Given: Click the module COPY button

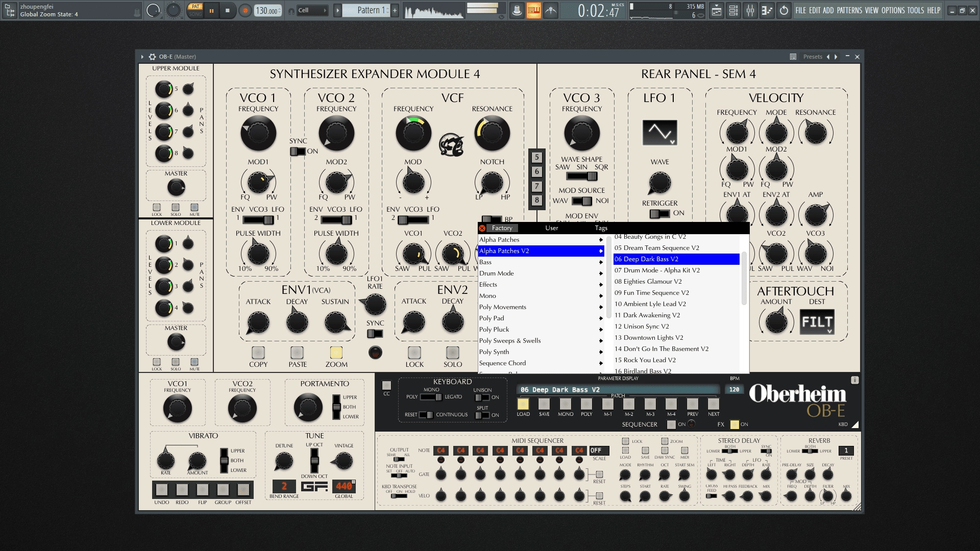Looking at the screenshot, I should [x=258, y=353].
